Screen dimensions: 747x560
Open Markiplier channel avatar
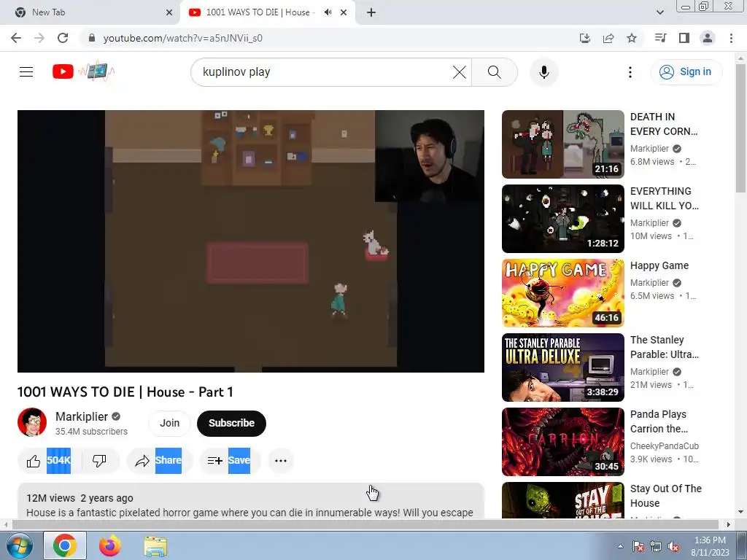[32, 422]
